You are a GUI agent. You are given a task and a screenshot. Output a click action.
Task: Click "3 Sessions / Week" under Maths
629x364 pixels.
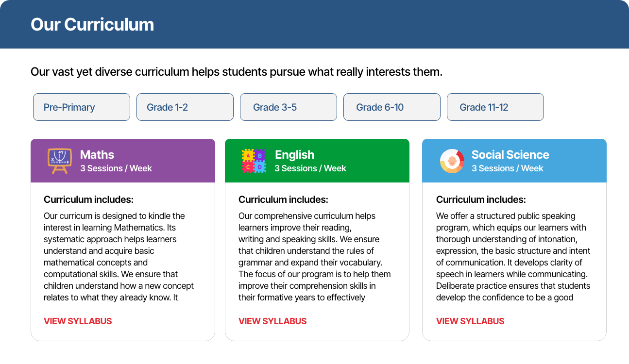[x=116, y=168]
